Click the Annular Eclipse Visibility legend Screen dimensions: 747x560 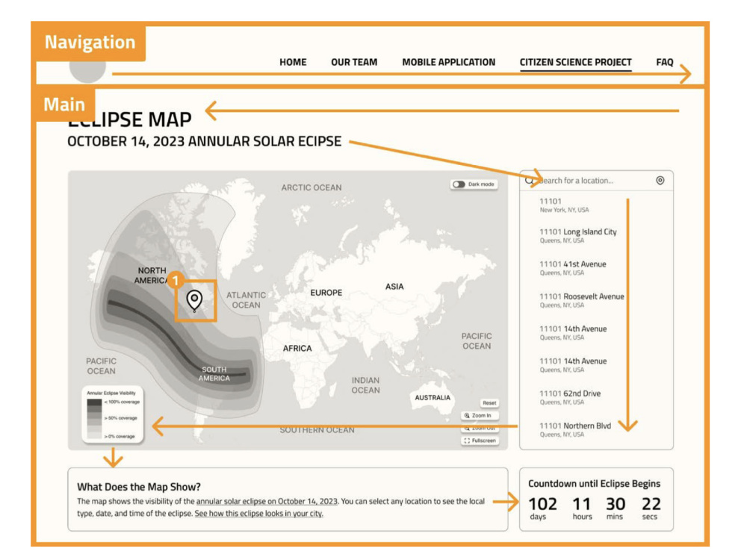tap(113, 414)
